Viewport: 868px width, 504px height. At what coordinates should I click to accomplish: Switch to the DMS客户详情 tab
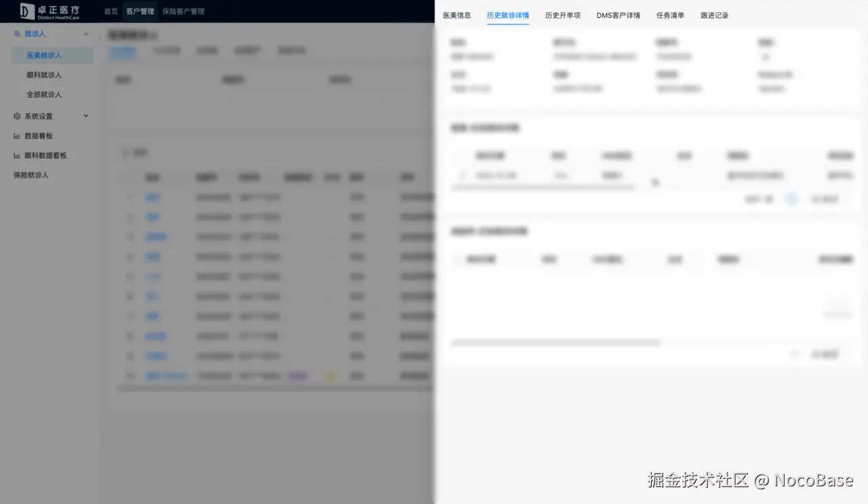pos(618,15)
